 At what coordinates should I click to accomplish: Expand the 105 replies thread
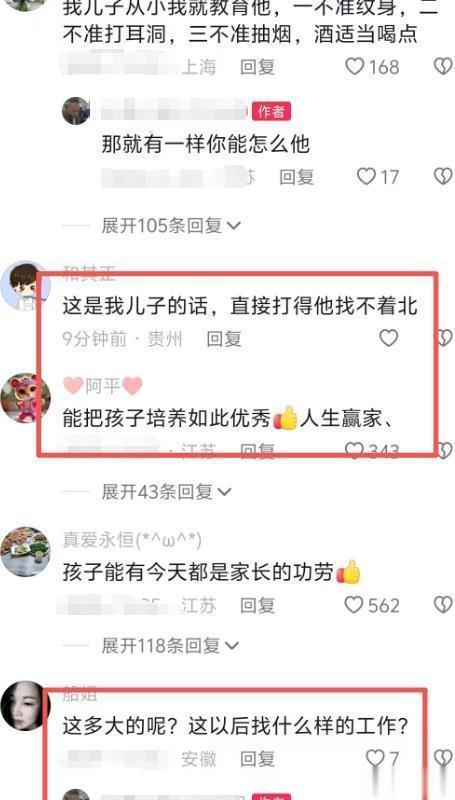tap(171, 225)
